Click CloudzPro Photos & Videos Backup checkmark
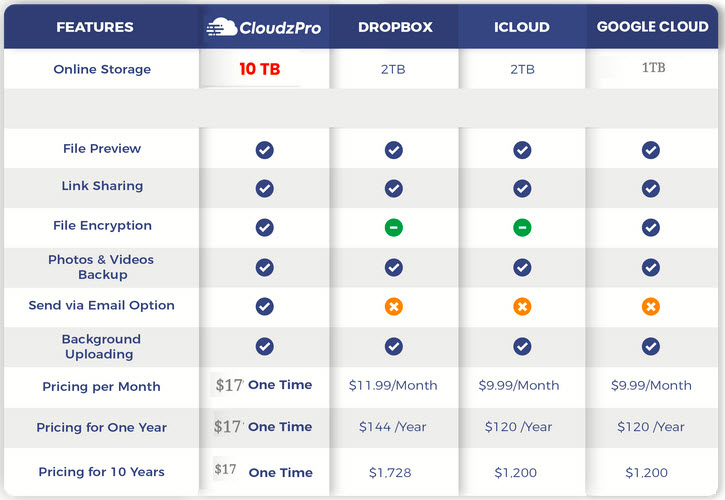The width and height of the screenshot is (725, 500). click(264, 267)
